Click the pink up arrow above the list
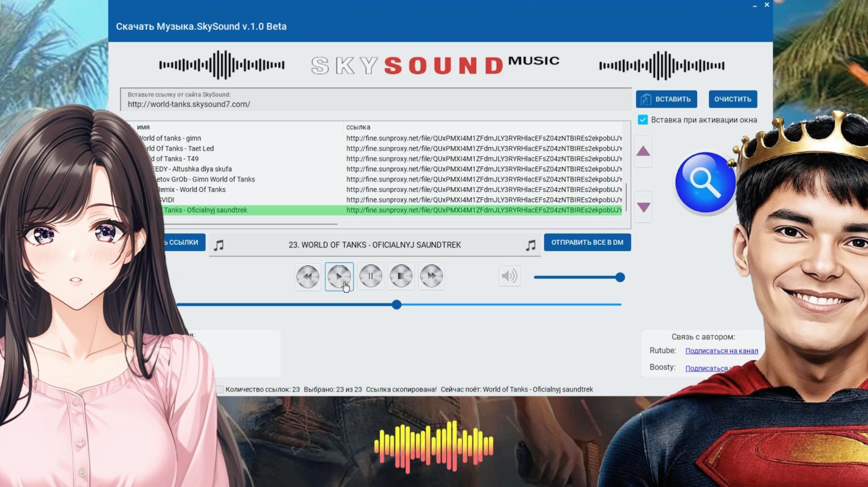 point(643,152)
